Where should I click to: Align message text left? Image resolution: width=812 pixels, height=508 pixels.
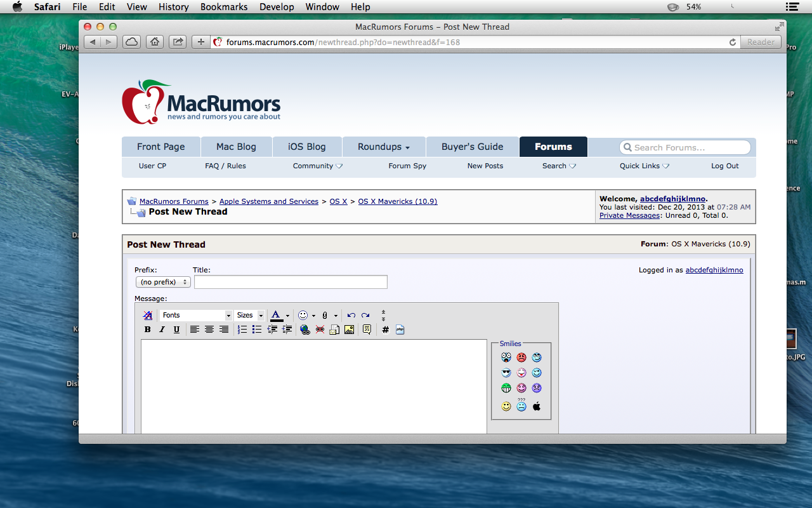[194, 330]
